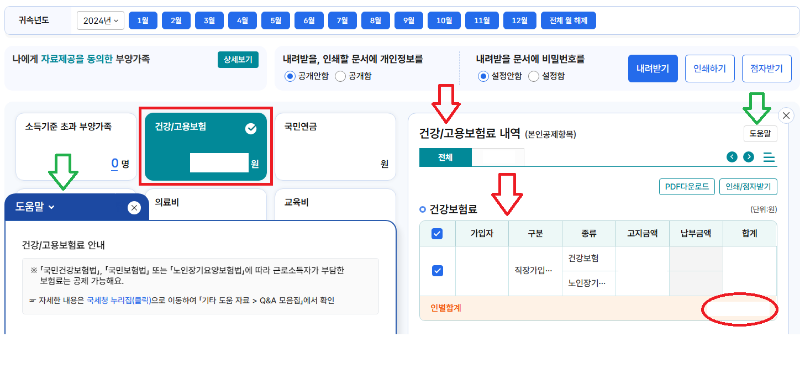Switch to the 전체 tab

click(x=445, y=158)
